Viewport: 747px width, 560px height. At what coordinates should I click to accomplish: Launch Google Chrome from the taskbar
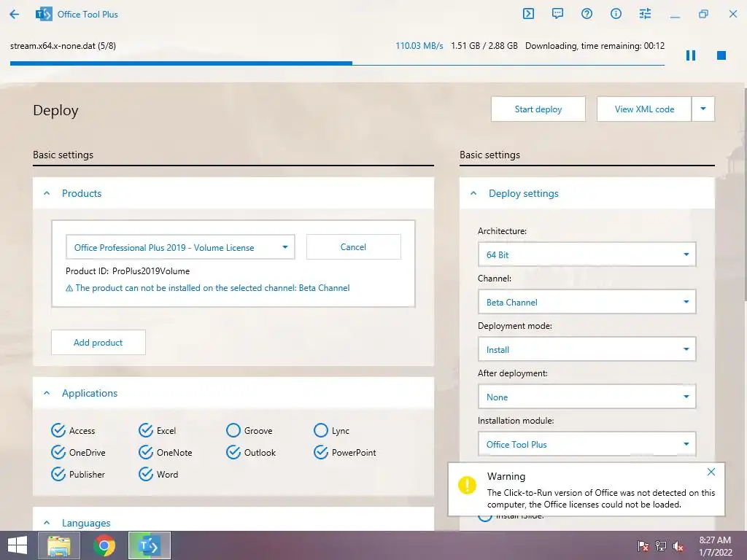pyautogui.click(x=104, y=545)
